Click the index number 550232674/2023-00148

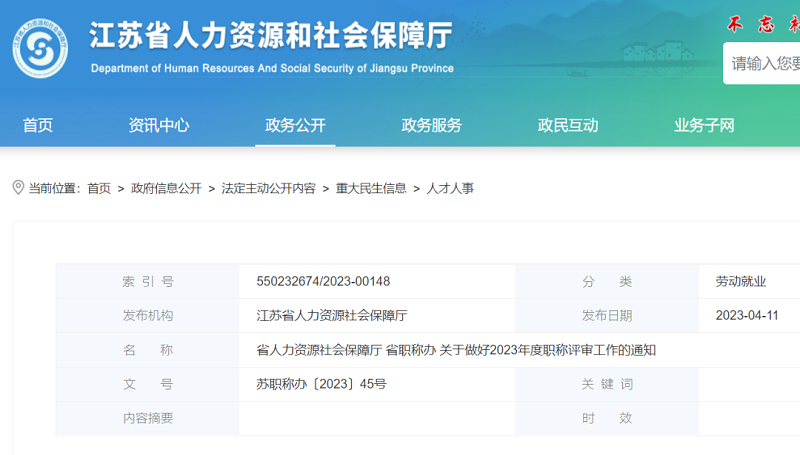(323, 282)
